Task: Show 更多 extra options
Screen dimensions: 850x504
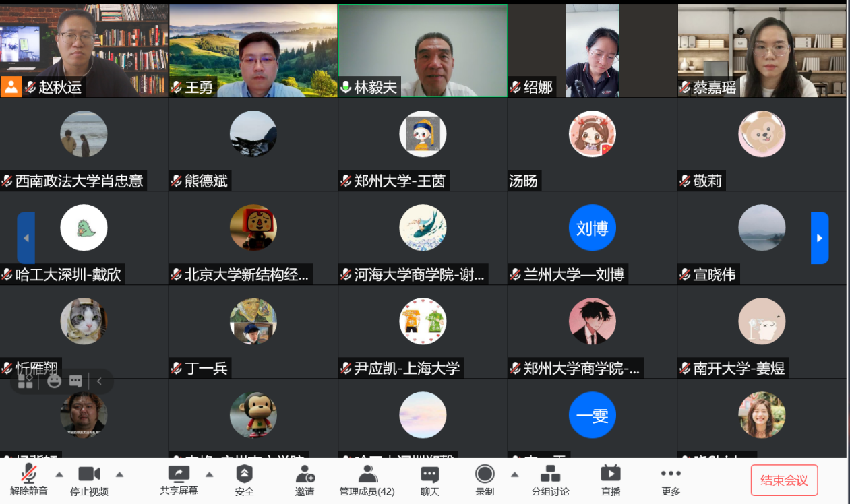Action: click(671, 480)
